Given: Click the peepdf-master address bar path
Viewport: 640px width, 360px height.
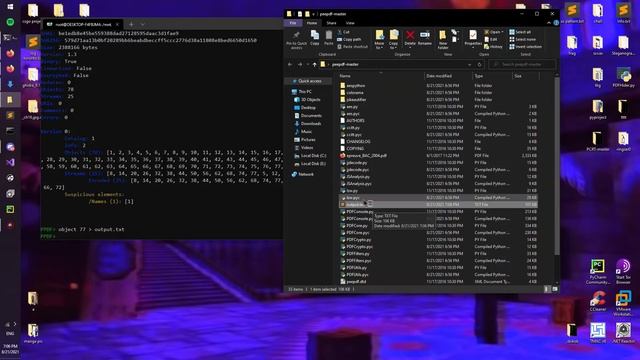Looking at the screenshot, I should [345, 64].
